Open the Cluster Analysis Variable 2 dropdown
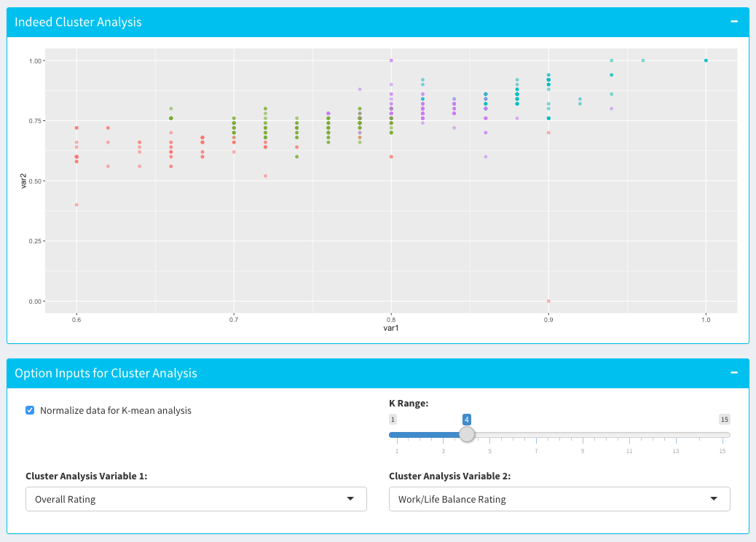 (x=559, y=499)
